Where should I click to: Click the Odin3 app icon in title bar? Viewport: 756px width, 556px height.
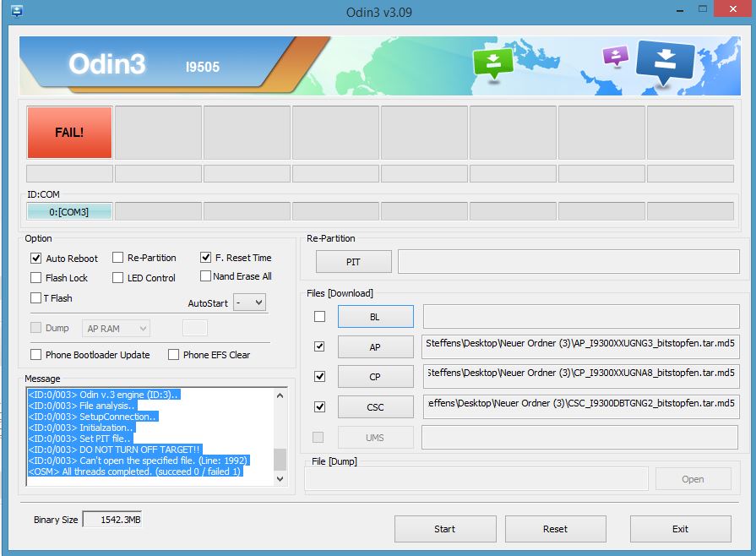click(17, 11)
